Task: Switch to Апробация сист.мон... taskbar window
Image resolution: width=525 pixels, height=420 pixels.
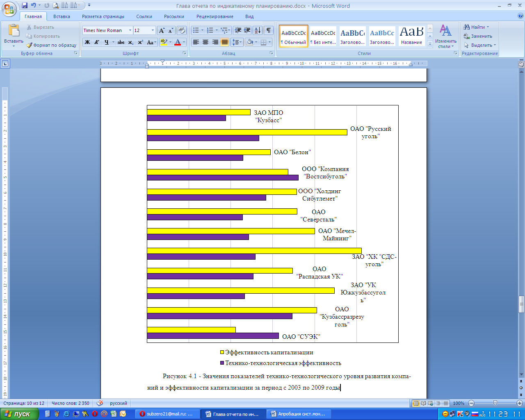Action: (299, 414)
